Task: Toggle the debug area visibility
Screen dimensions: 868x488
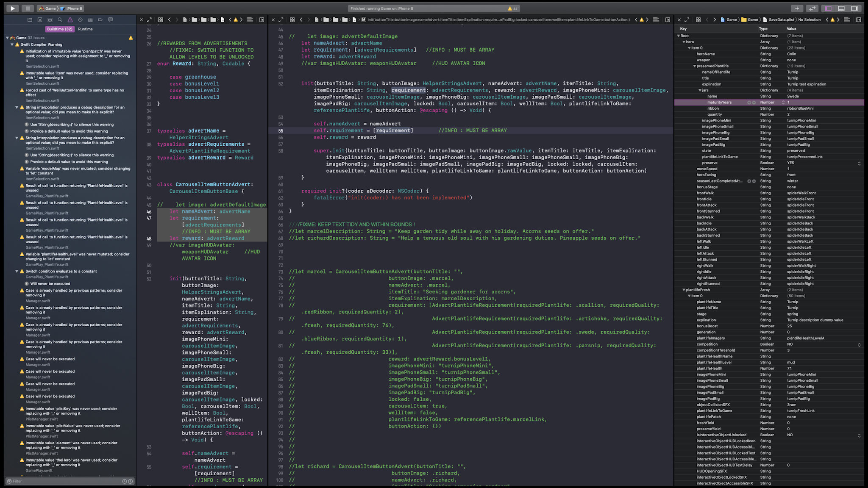Action: (x=841, y=8)
